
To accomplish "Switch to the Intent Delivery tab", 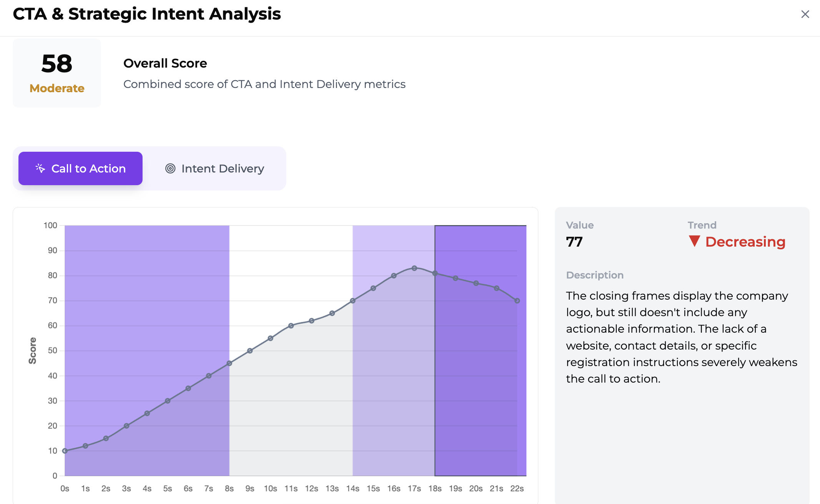I will (215, 169).
